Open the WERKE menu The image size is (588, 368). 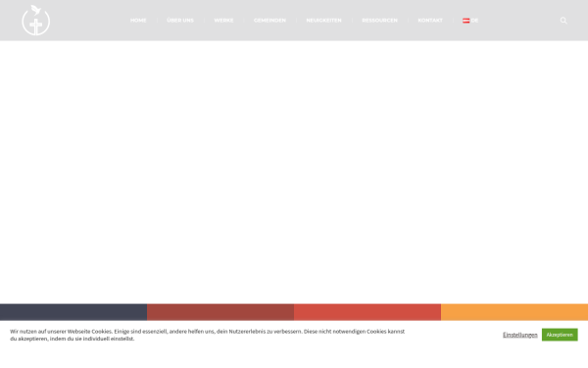[223, 21]
